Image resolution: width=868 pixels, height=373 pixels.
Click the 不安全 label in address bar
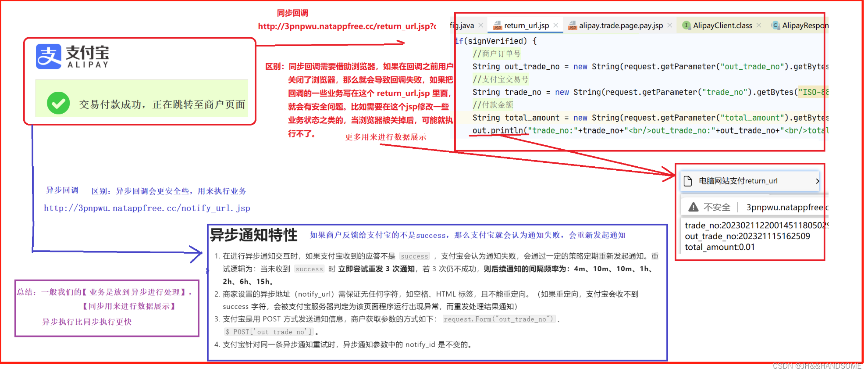point(717,207)
